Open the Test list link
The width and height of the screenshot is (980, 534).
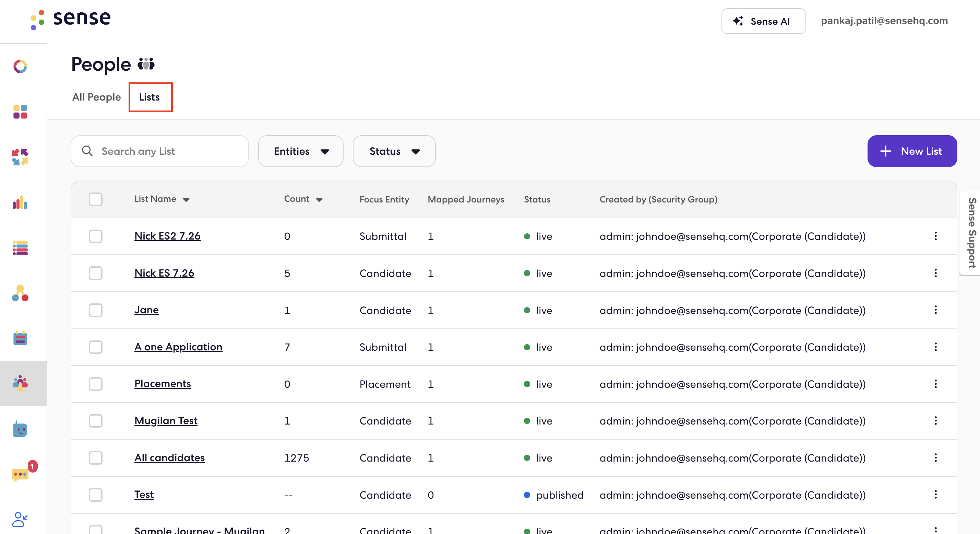point(144,495)
